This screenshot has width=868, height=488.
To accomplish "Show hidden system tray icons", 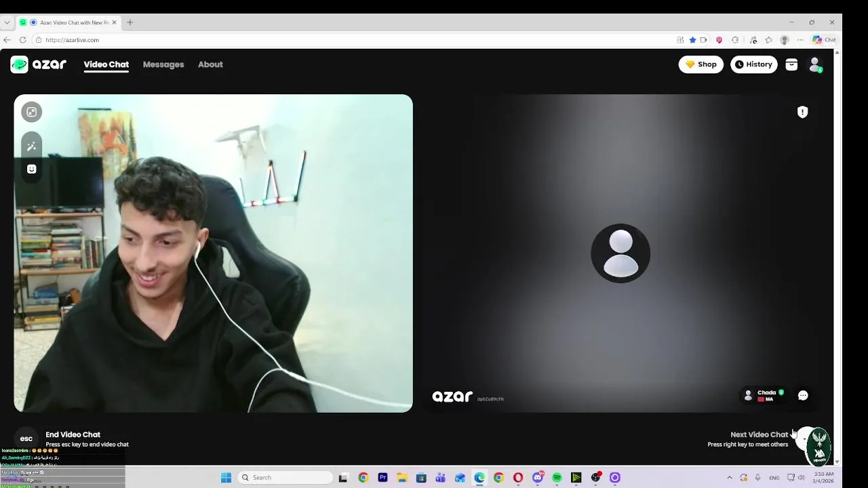I will tap(730, 478).
